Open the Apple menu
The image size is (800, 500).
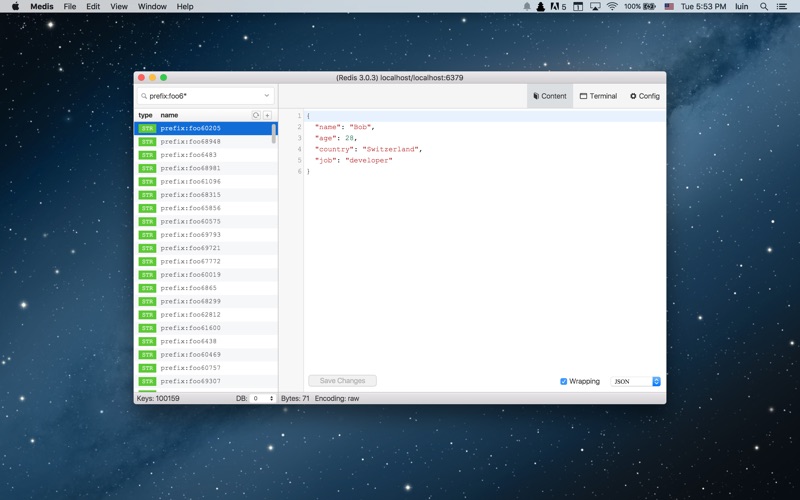tap(15, 7)
